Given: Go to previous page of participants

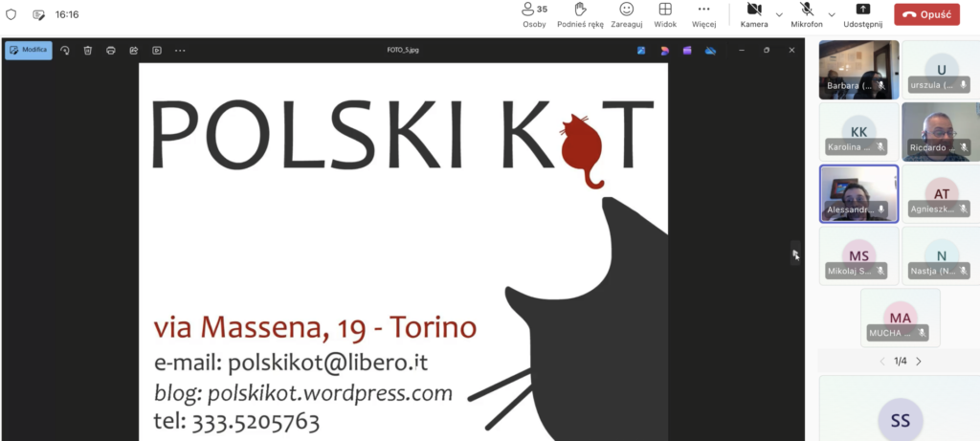Looking at the screenshot, I should 882,362.
